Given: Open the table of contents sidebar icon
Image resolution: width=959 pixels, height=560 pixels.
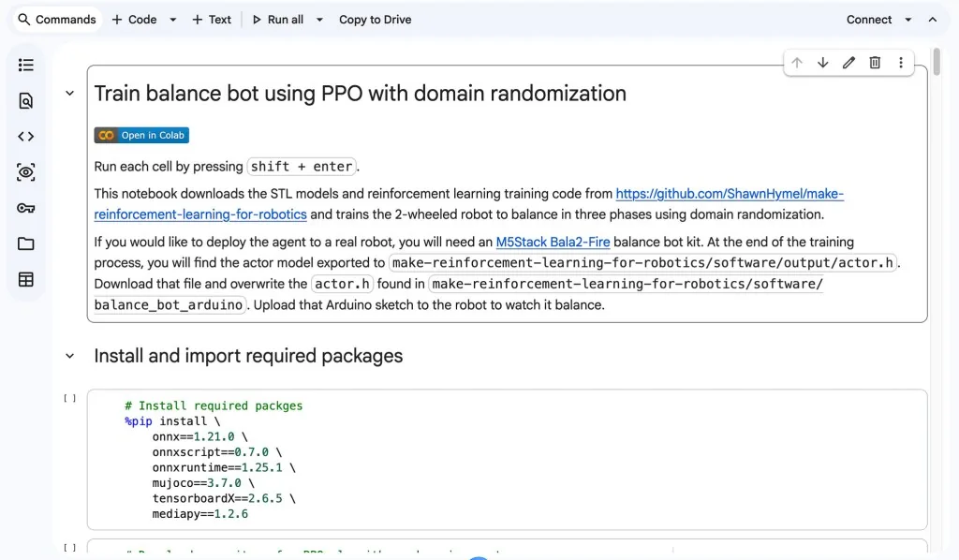Looking at the screenshot, I should 25,65.
